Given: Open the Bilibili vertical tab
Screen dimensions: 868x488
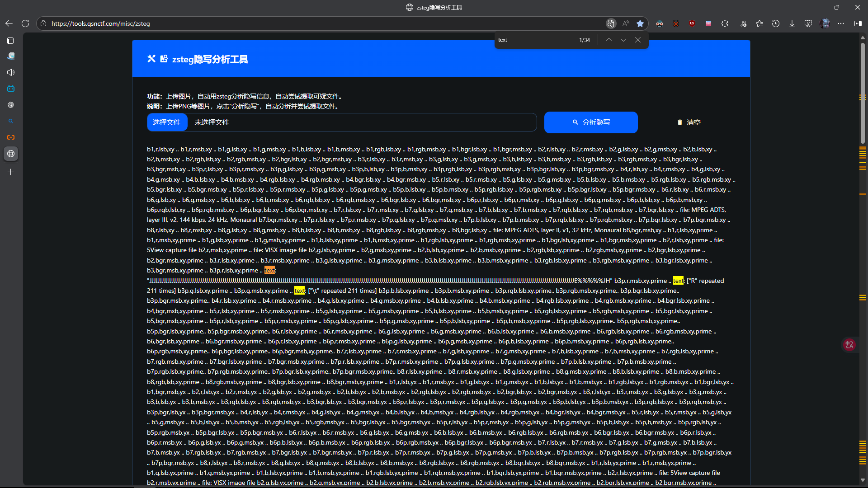Looking at the screenshot, I should point(11,89).
